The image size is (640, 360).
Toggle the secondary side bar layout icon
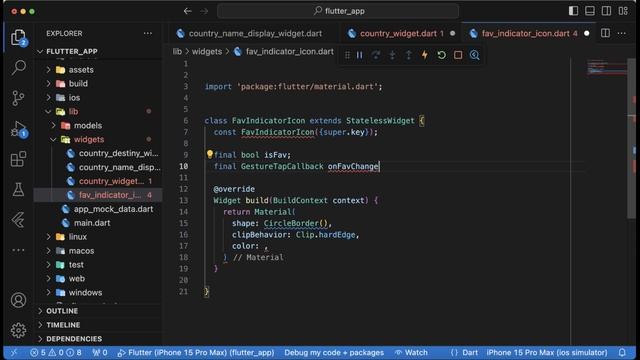tap(607, 11)
